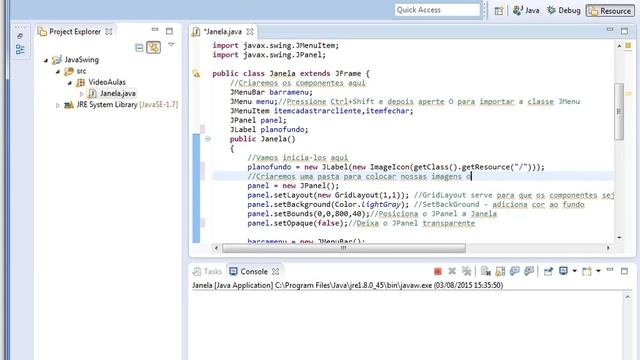Click editor scroll-down arrow

pyautogui.click(x=619, y=237)
